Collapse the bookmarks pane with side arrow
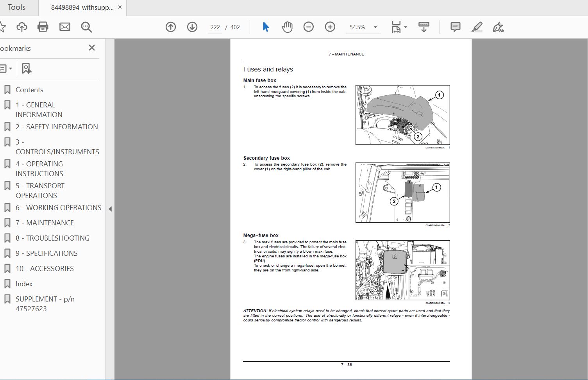Viewport: 588px width, 380px height. [x=110, y=209]
